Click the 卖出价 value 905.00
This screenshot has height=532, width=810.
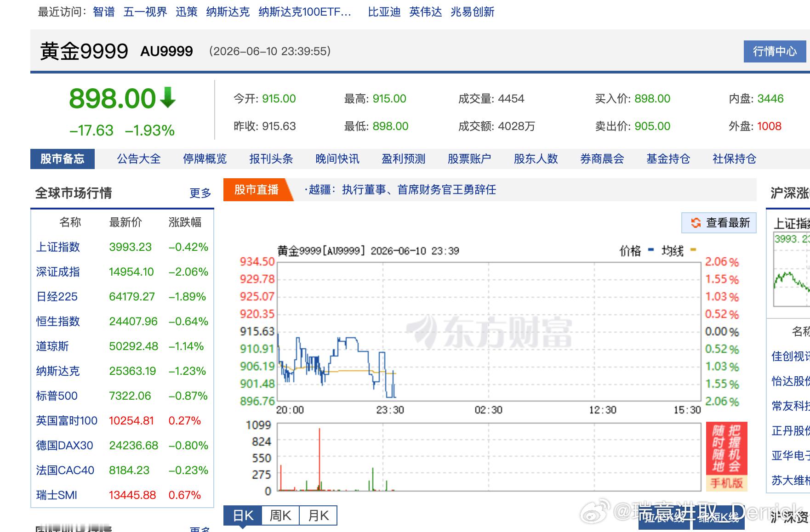pyautogui.click(x=652, y=126)
